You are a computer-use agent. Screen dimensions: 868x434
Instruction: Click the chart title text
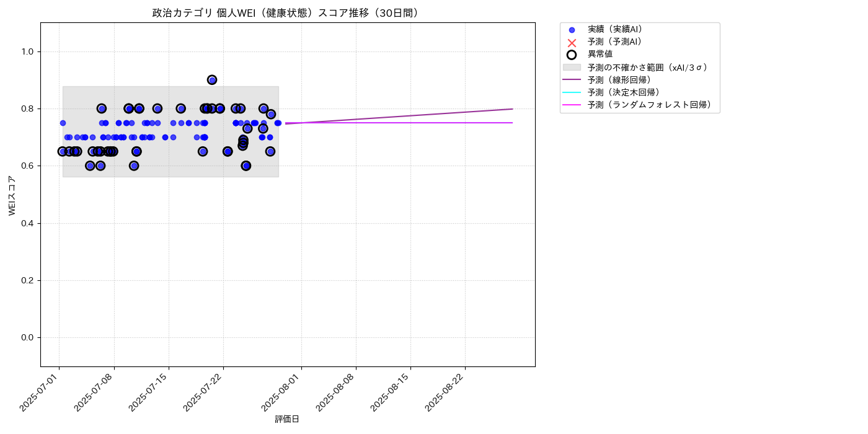point(288,13)
